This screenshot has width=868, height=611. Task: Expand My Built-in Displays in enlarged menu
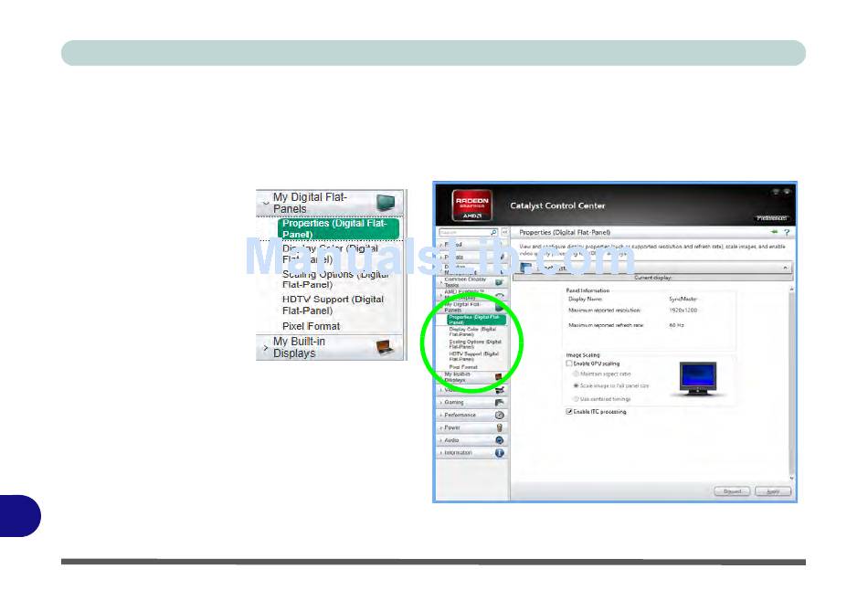(293, 347)
